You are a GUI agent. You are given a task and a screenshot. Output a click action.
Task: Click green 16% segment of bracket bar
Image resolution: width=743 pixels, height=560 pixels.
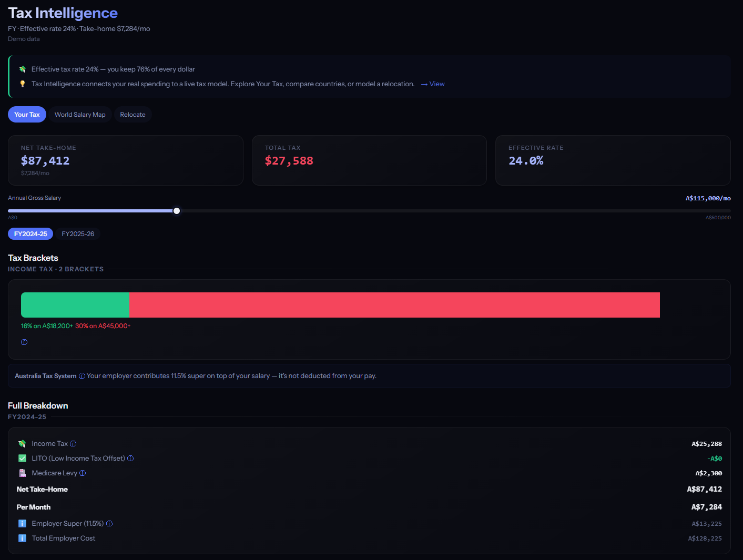coord(75,305)
